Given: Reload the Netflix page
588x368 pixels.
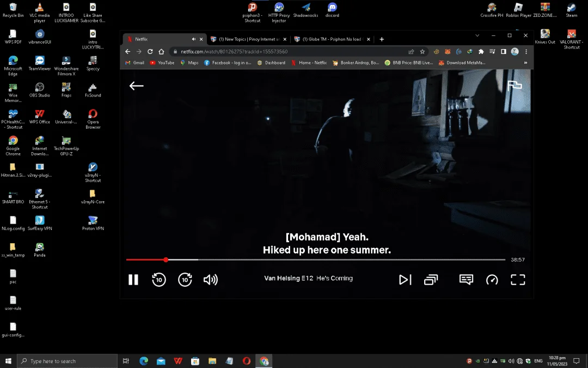Looking at the screenshot, I should coord(150,51).
